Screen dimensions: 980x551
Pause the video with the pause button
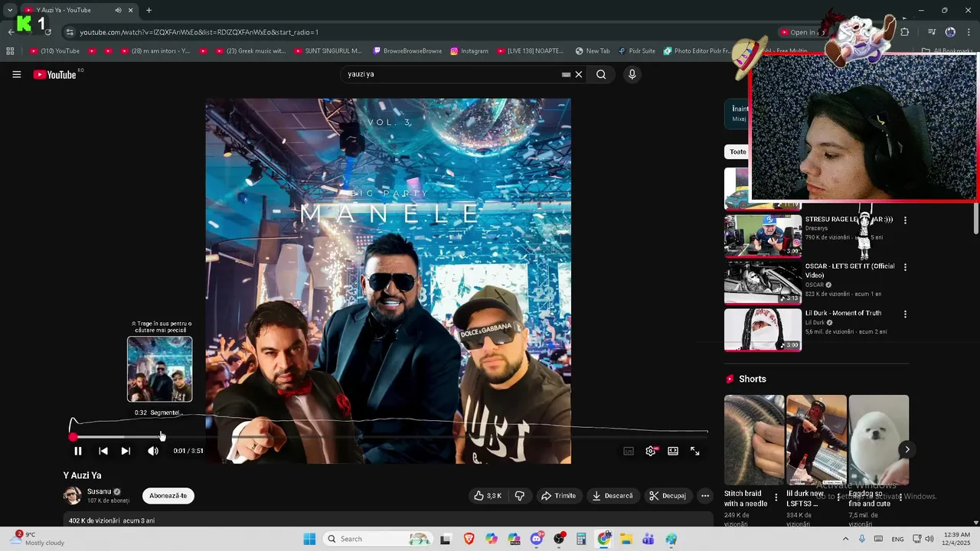coord(77,451)
